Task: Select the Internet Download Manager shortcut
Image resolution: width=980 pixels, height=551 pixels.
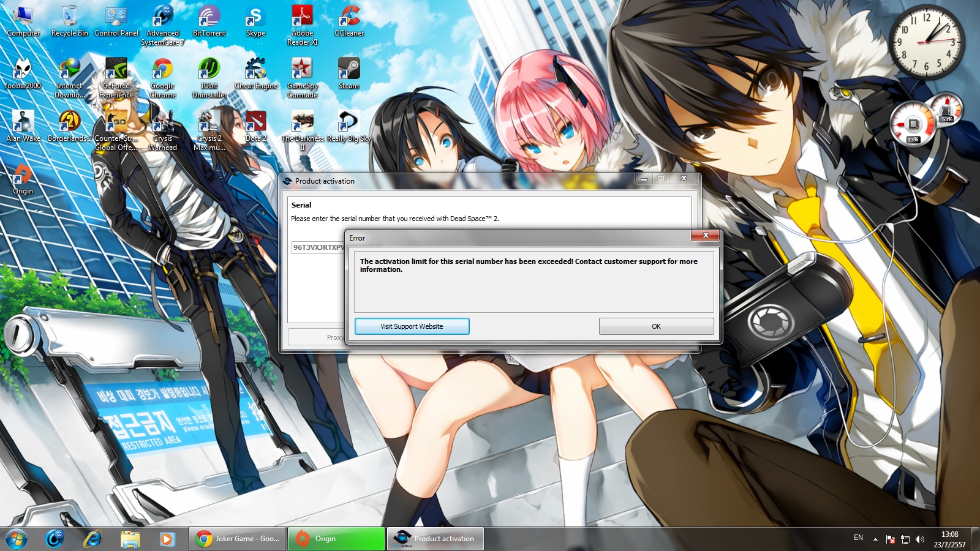Action: tap(70, 78)
